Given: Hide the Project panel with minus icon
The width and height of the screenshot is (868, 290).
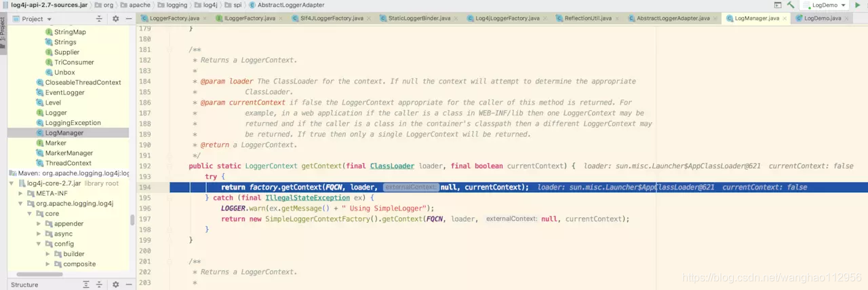Looking at the screenshot, I should [128, 19].
